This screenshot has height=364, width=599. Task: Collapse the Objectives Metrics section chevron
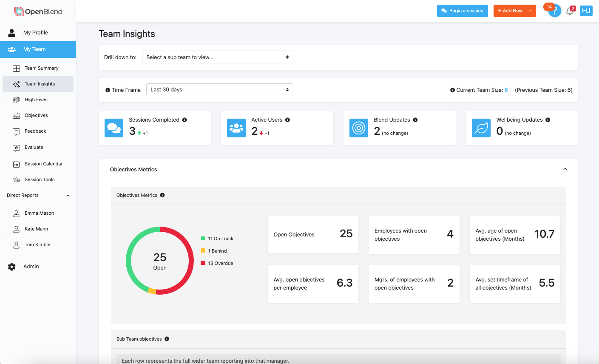tap(565, 169)
